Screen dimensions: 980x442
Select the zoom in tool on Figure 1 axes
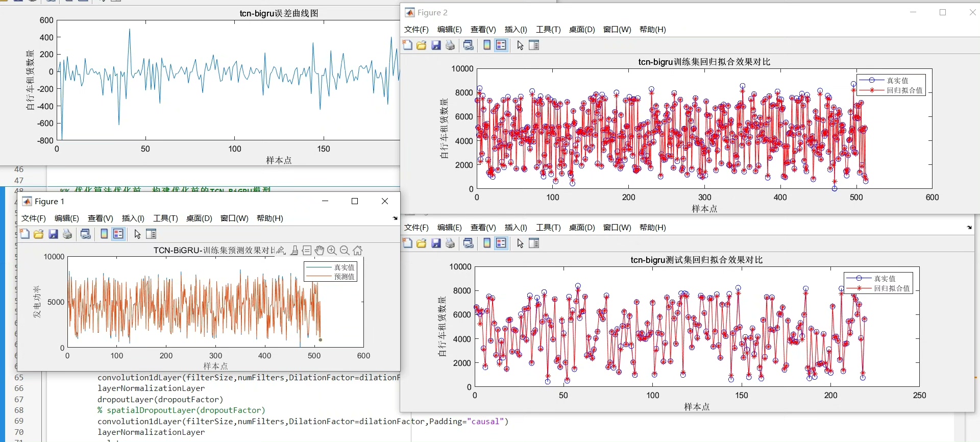click(x=332, y=250)
